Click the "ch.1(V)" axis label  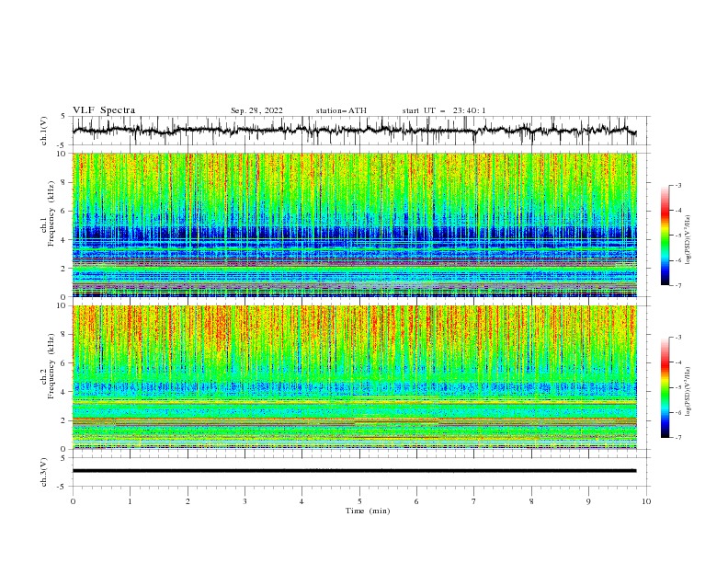pyautogui.click(x=44, y=131)
